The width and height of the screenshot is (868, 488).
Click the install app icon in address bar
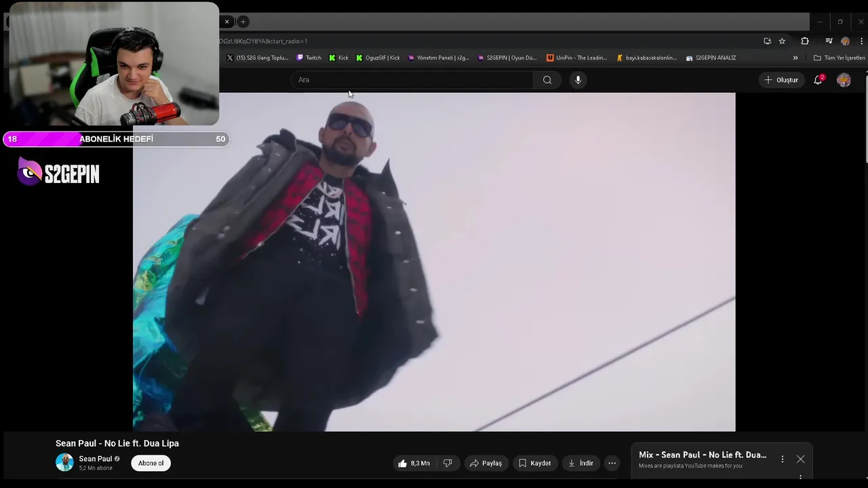tap(767, 41)
